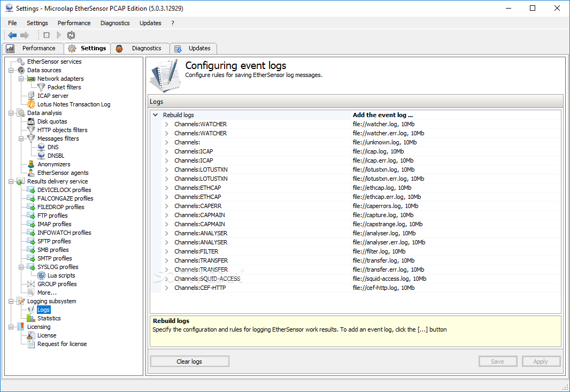Click the Save button

tap(498, 362)
